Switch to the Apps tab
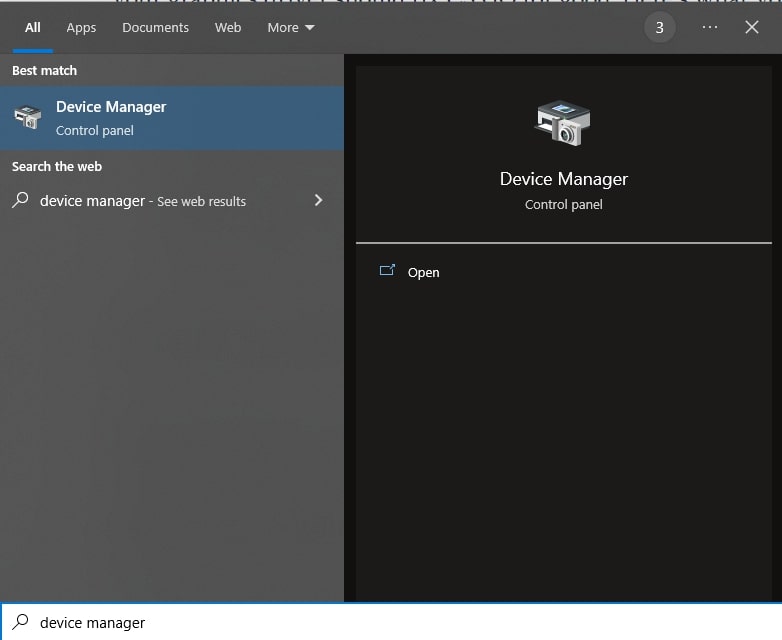 (81, 28)
